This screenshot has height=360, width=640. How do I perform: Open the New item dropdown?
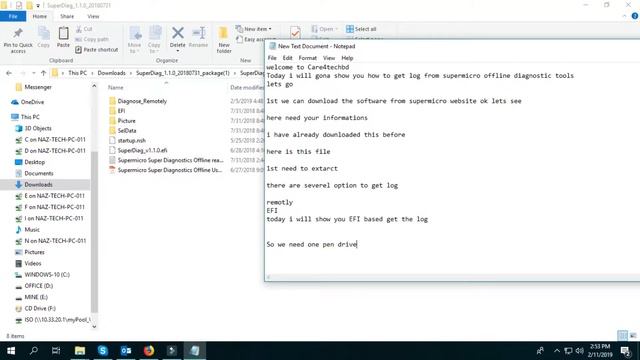pyautogui.click(x=253, y=29)
